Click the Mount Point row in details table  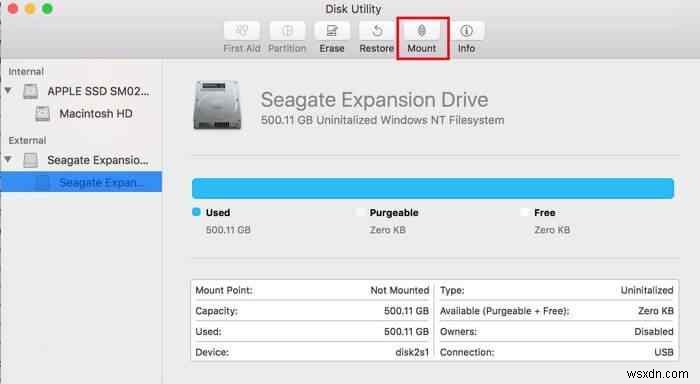click(312, 290)
